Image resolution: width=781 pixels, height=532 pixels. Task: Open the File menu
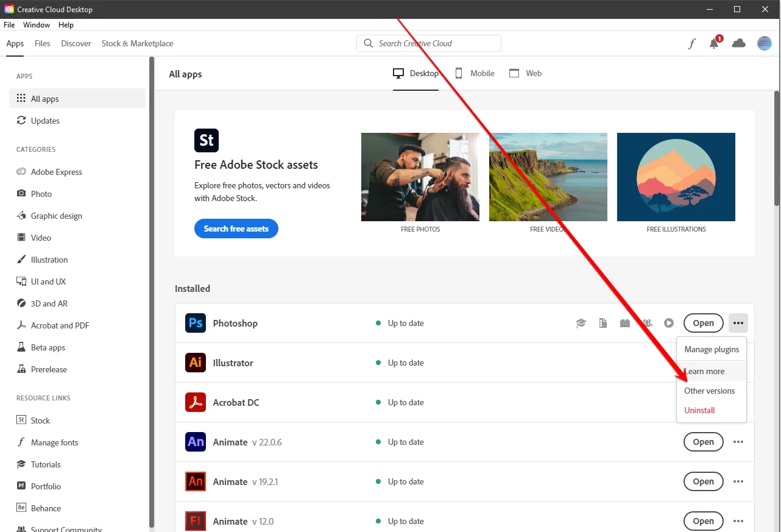point(9,25)
